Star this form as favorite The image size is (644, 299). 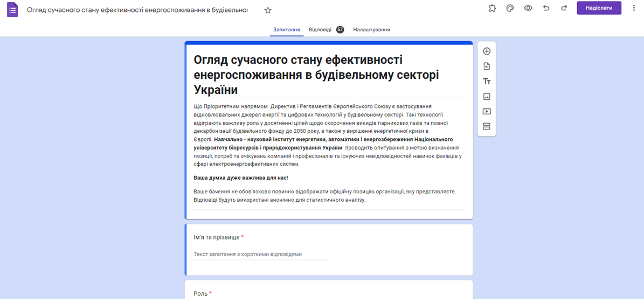[x=268, y=10]
